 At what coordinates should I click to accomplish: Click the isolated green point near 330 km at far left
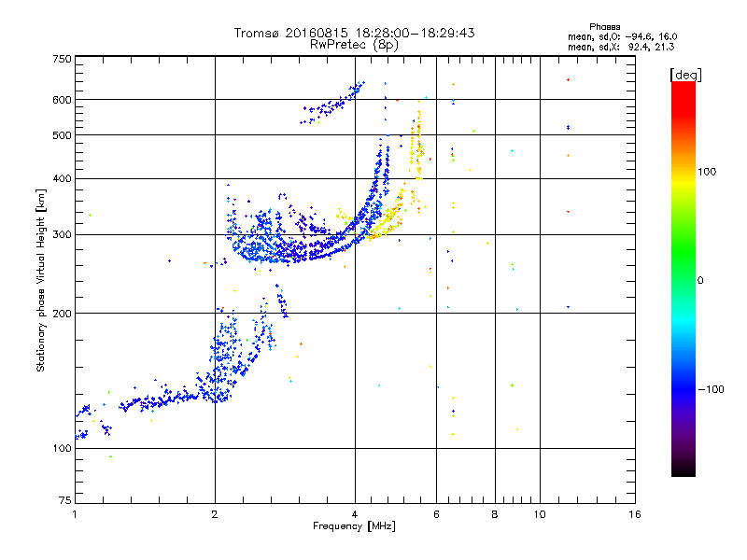tap(90, 216)
